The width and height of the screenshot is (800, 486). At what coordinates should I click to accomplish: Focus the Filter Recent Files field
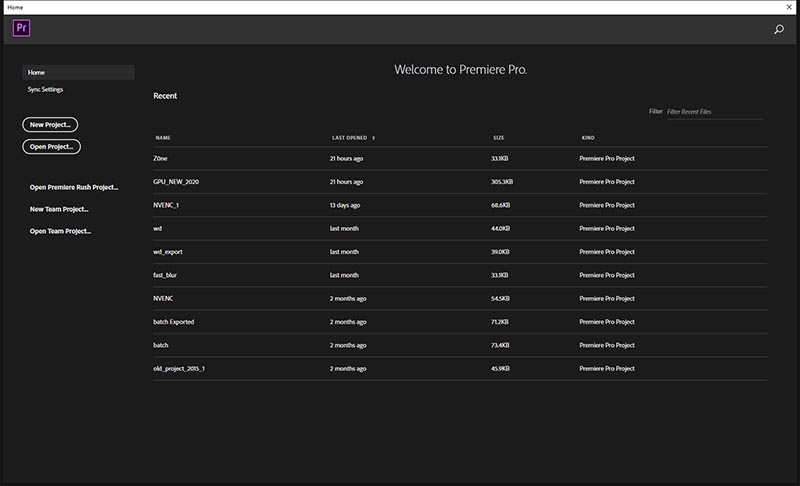pyautogui.click(x=714, y=112)
